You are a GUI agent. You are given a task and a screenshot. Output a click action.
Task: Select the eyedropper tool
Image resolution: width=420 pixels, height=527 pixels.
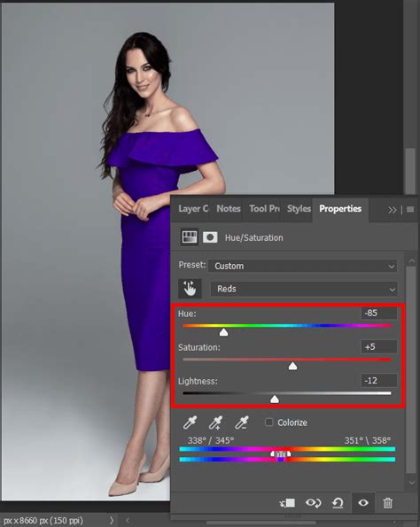(190, 422)
